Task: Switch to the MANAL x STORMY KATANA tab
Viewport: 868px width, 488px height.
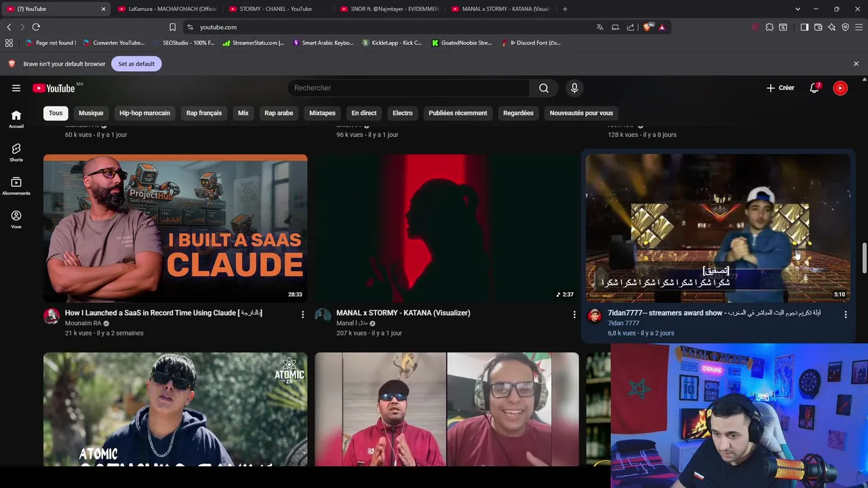Action: click(500, 9)
